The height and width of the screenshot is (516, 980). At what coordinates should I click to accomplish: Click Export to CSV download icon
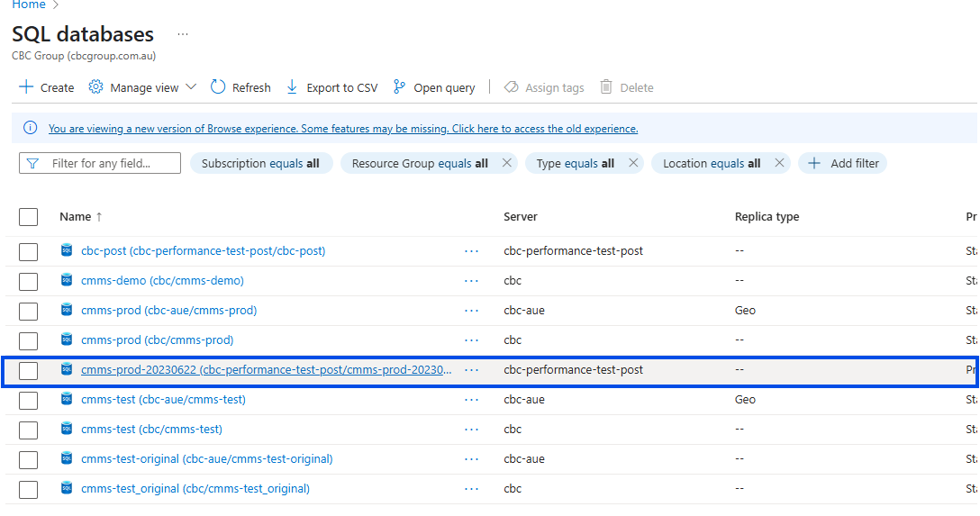292,87
